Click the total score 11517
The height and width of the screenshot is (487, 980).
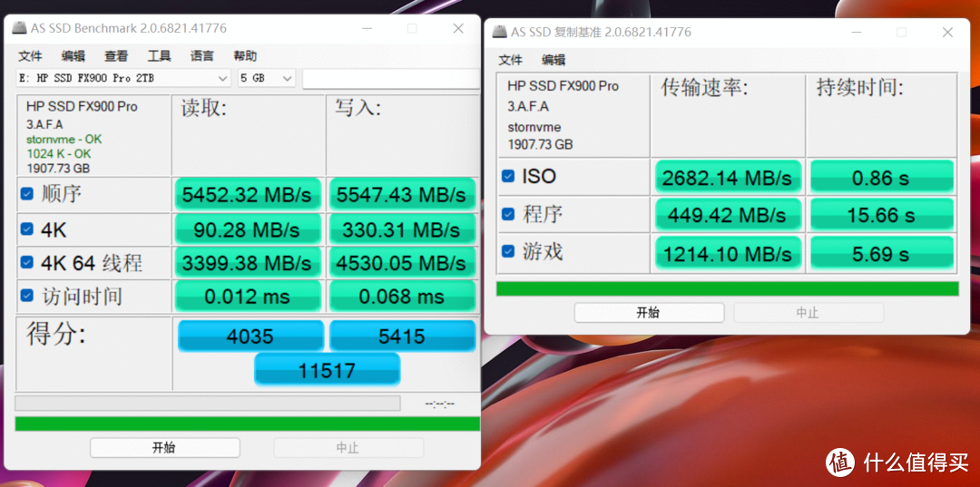coord(327,370)
